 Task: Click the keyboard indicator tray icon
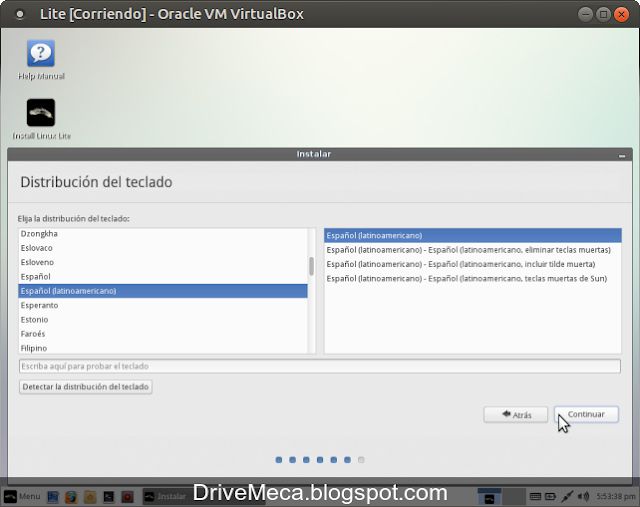pos(535,496)
